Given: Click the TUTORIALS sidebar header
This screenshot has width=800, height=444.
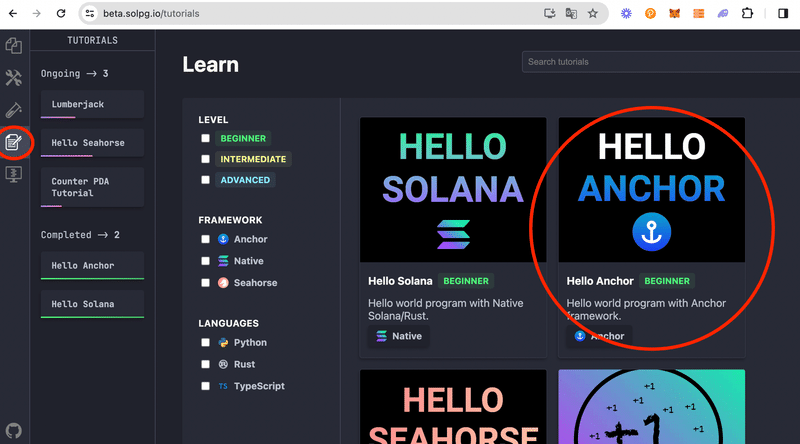Looking at the screenshot, I should [92, 40].
